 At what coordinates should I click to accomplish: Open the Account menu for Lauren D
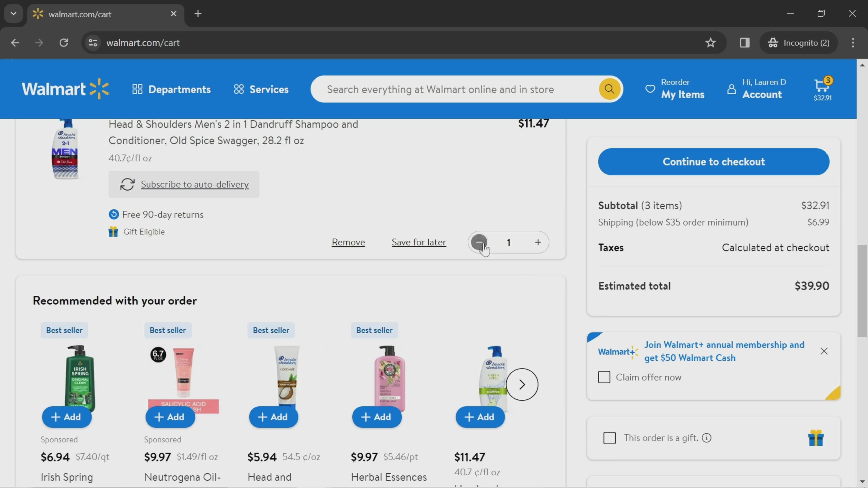(757, 89)
